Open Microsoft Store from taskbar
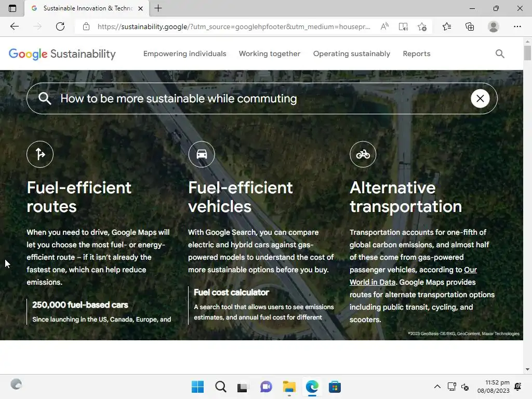 (x=335, y=387)
